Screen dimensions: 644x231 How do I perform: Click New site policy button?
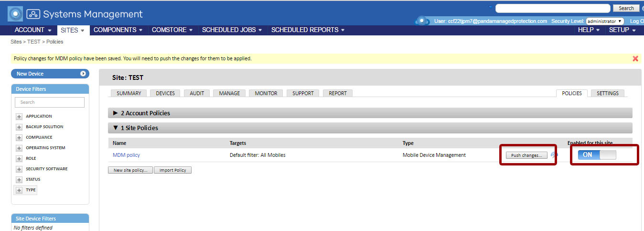pos(130,170)
